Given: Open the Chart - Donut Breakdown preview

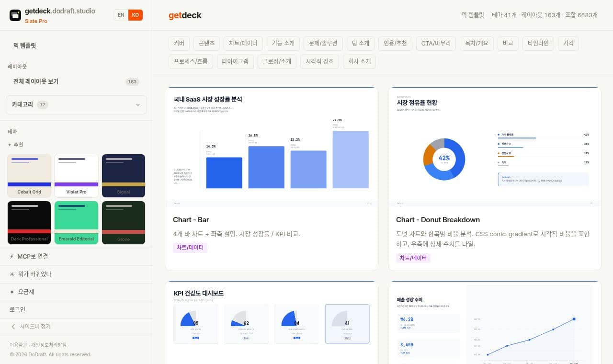Looking at the screenshot, I should click(x=495, y=147).
